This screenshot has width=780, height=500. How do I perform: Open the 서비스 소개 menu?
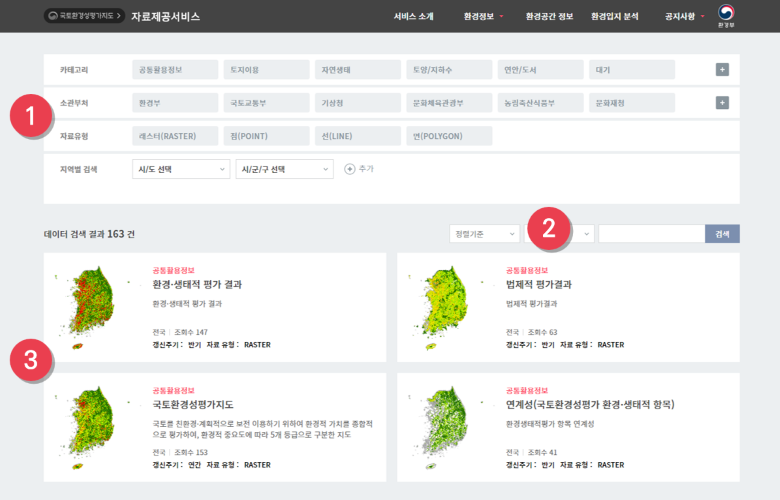pos(413,16)
